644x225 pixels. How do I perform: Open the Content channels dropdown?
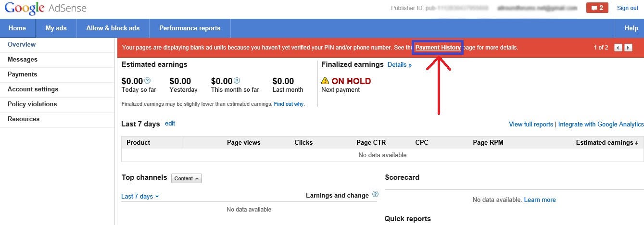pyautogui.click(x=187, y=178)
